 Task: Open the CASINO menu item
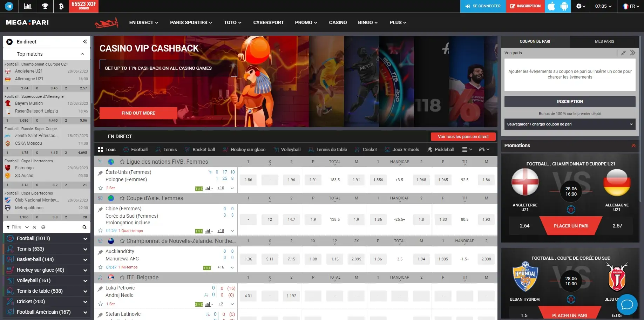point(338,22)
